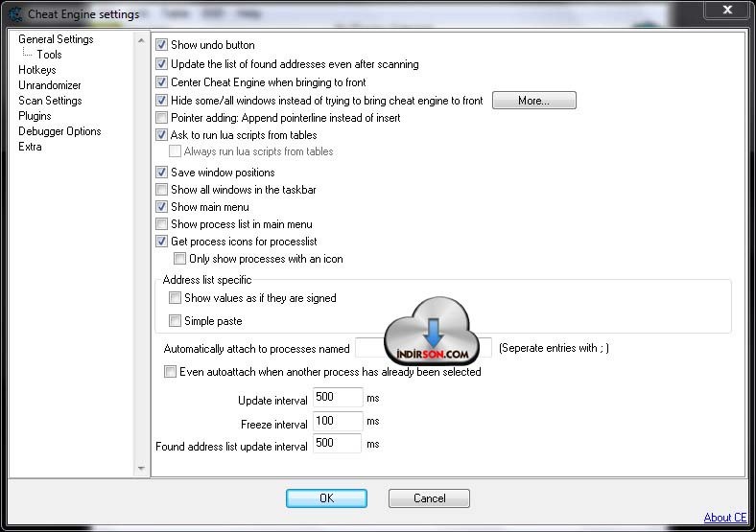Click the sidebar scroll down arrow
Viewport: 756px width, 532px height.
(141, 468)
